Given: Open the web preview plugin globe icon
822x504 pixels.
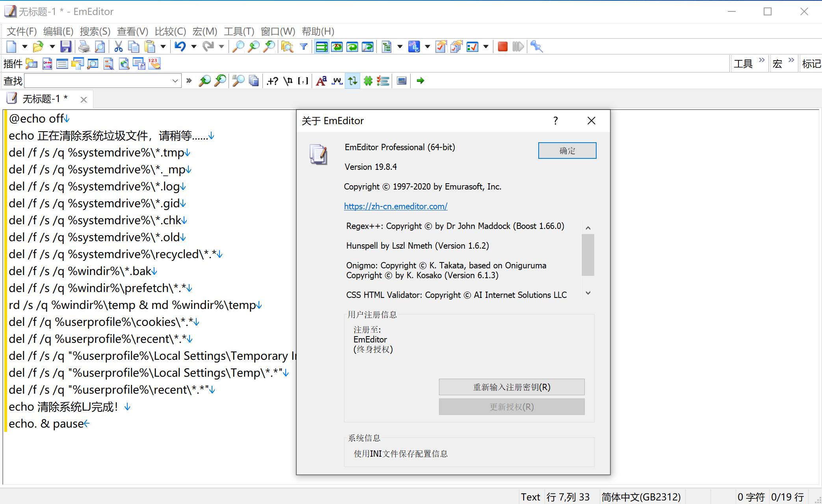Looking at the screenshot, I should pos(124,63).
